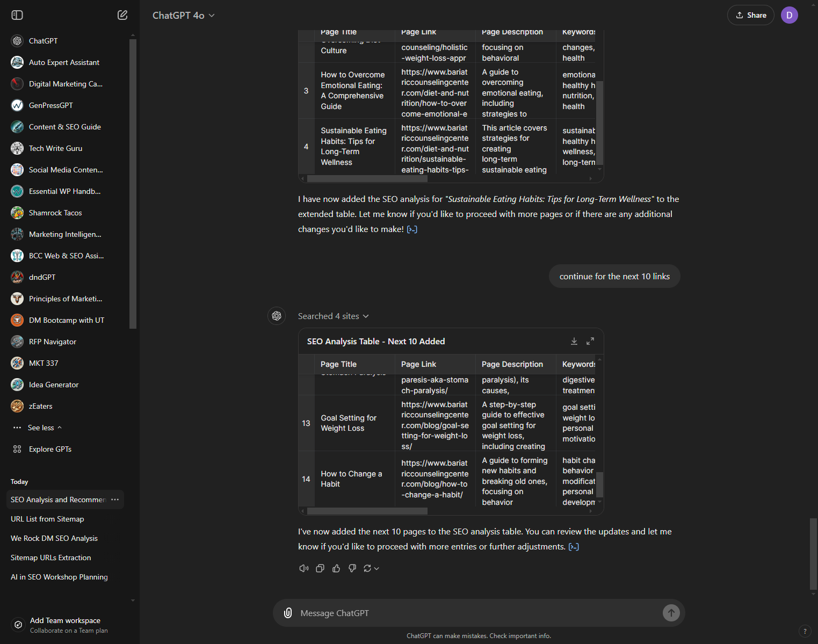The height and width of the screenshot is (644, 818).
Task: Download the SEO Analysis Table
Action: pos(574,341)
